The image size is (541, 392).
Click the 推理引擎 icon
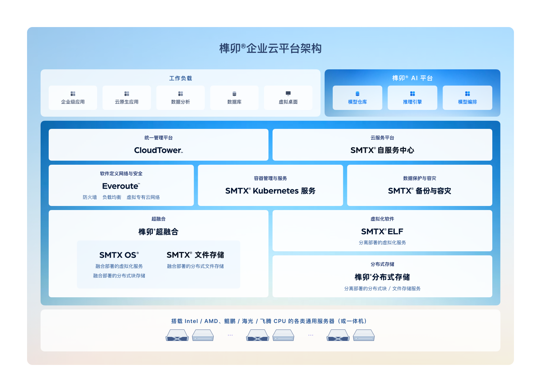click(412, 94)
